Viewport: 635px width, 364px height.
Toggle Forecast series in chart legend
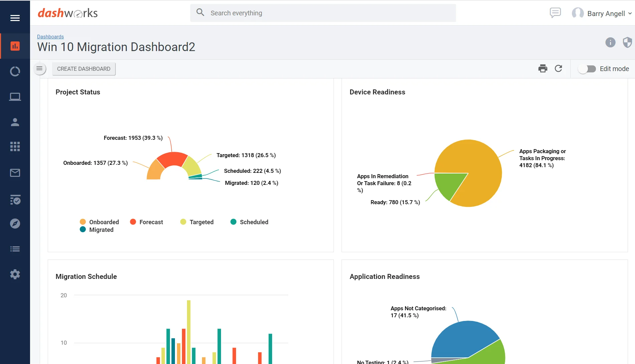pos(147,222)
